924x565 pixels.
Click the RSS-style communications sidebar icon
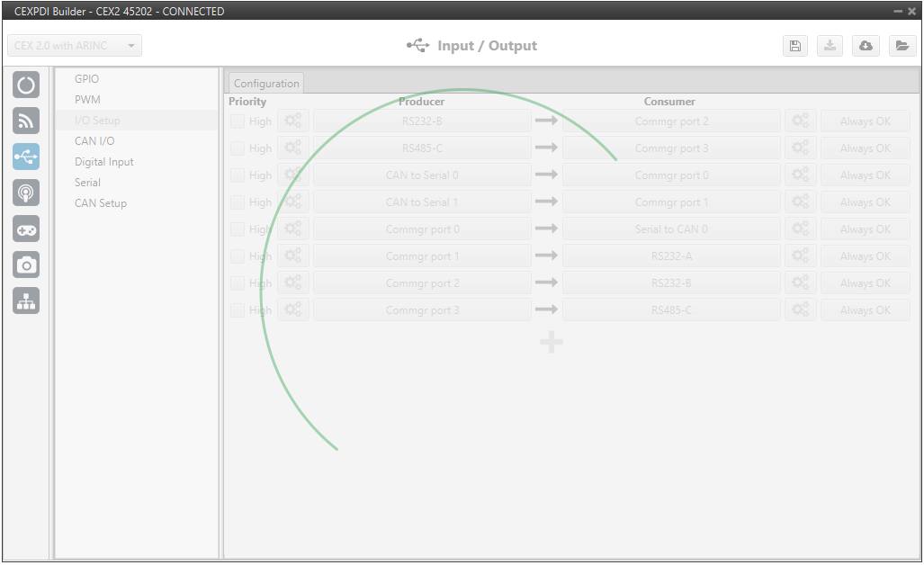26,121
